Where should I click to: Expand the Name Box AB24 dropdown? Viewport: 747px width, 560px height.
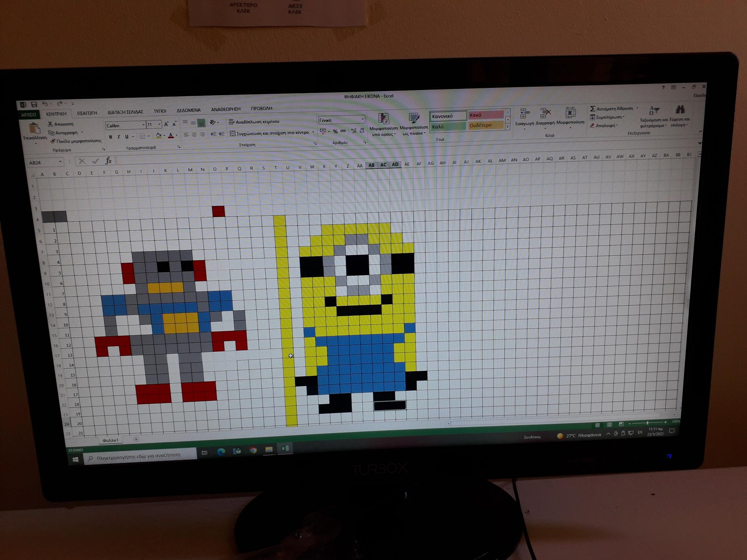coord(60,162)
